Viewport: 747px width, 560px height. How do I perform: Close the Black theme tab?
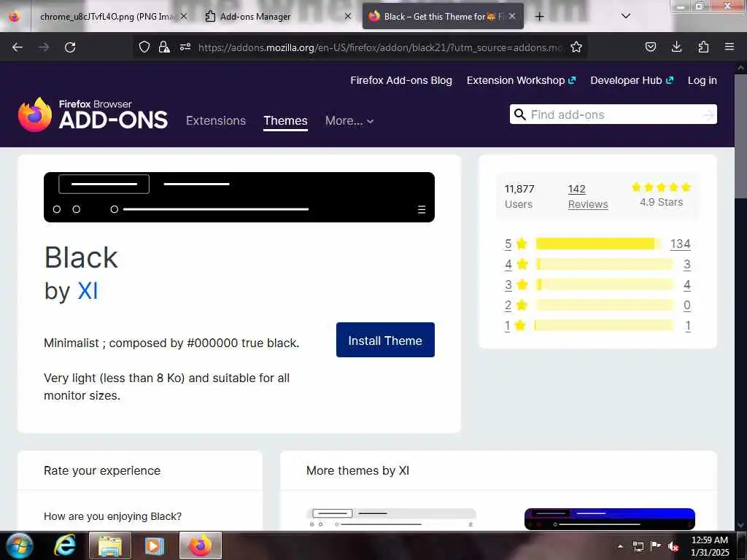click(511, 16)
